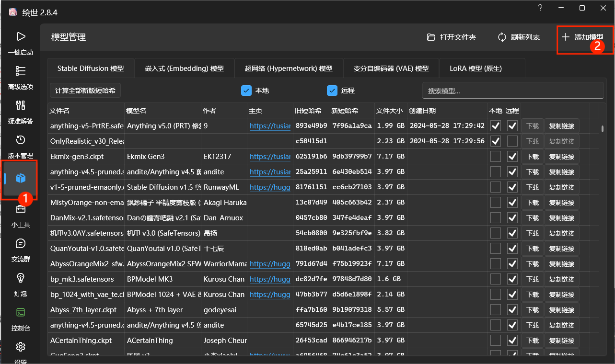Click 复制链接 for v1-5-pruned-emaonly row
The image size is (615, 364).
pyautogui.click(x=562, y=187)
